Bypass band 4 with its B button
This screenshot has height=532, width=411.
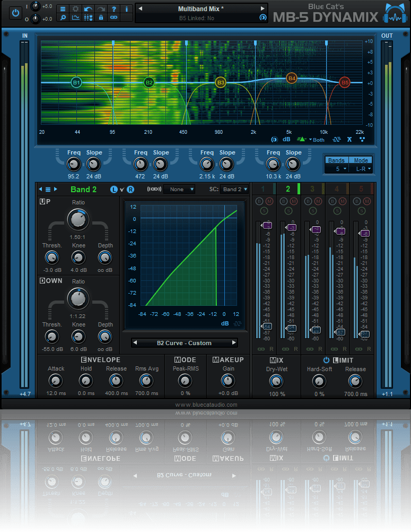pyautogui.click(x=332, y=201)
